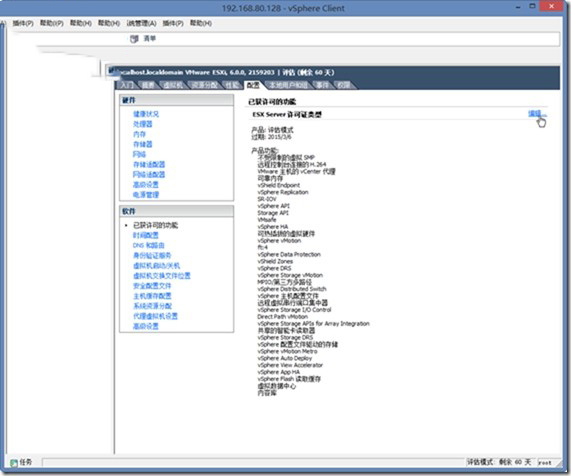Open the 时间配置 link

click(x=146, y=235)
